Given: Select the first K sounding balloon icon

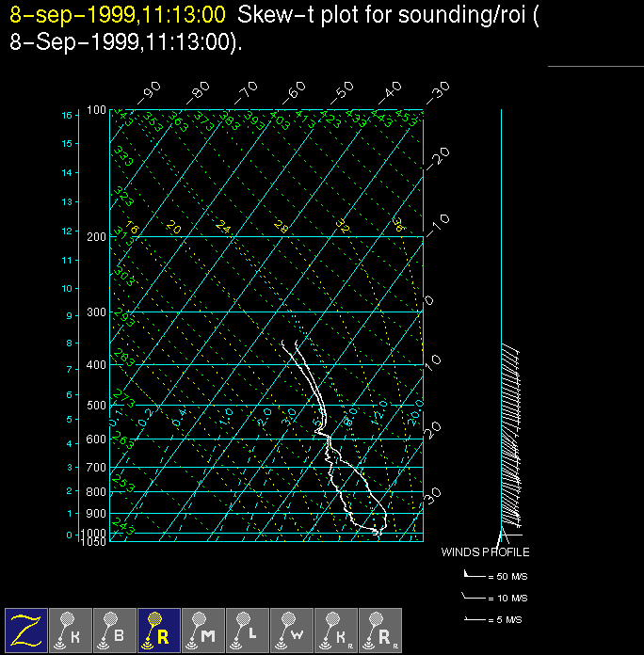Looking at the screenshot, I should click(x=71, y=630).
